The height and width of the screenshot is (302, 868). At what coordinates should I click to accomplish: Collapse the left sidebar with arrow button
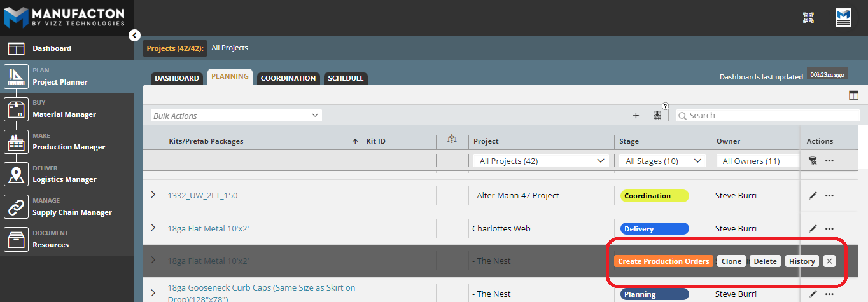coord(134,36)
